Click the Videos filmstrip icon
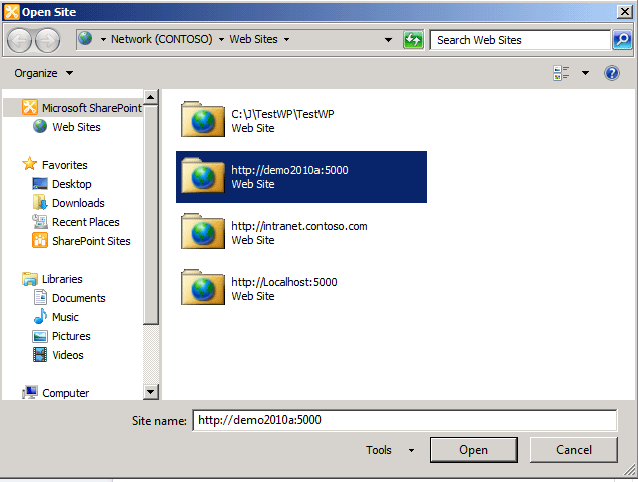The image size is (638, 482). (40, 355)
